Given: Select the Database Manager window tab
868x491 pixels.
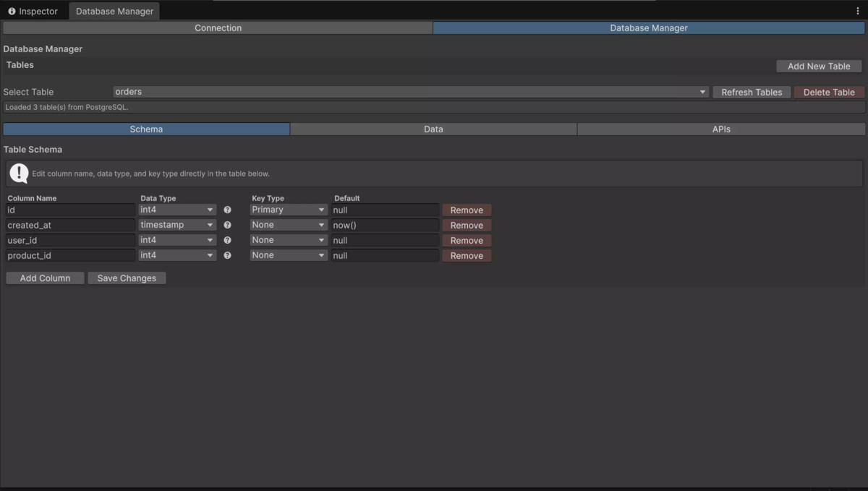Looking at the screenshot, I should coord(114,11).
